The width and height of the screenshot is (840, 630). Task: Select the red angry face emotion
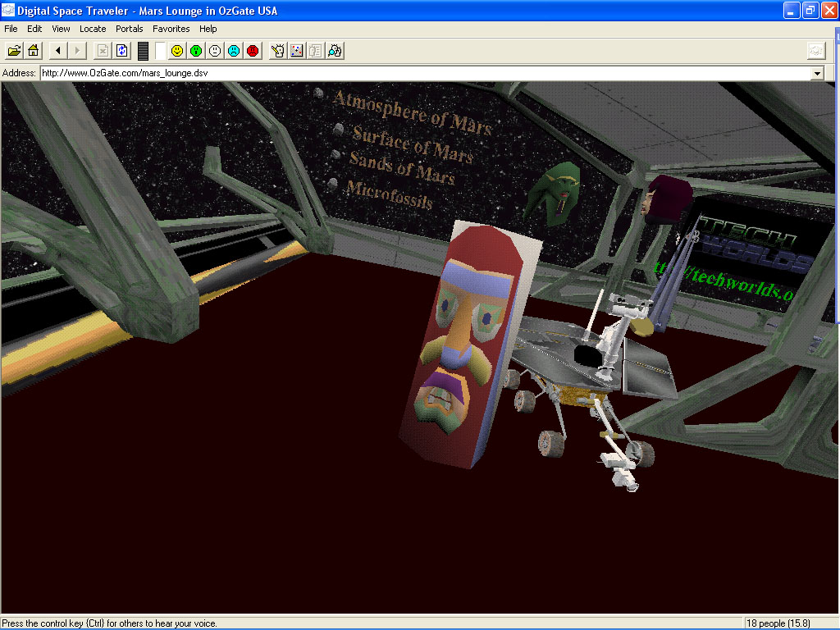[253, 51]
